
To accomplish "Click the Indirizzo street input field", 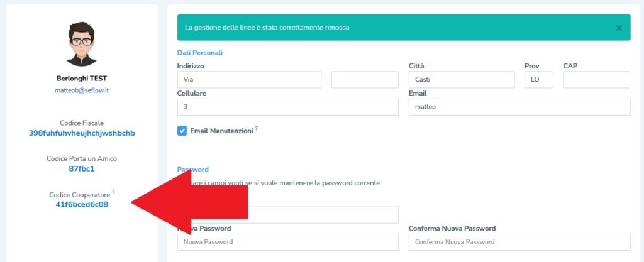I will 249,80.
